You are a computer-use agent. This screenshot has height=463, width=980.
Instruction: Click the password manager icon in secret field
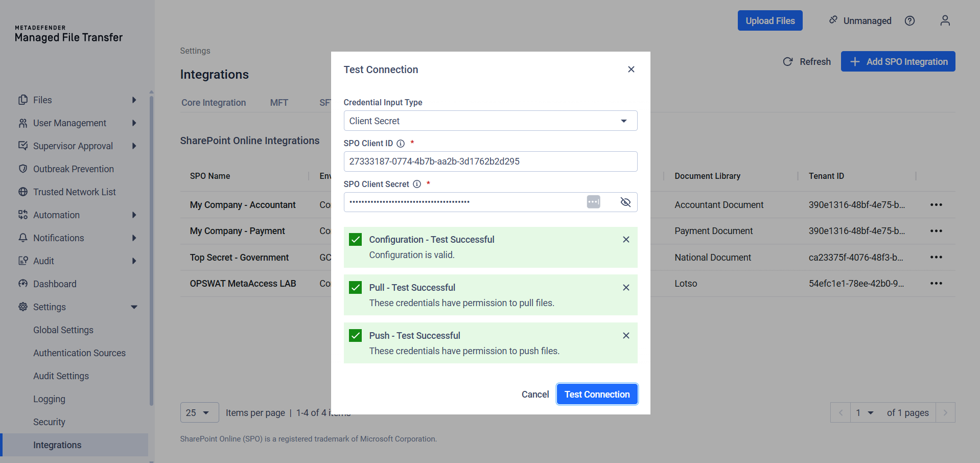[x=593, y=202]
